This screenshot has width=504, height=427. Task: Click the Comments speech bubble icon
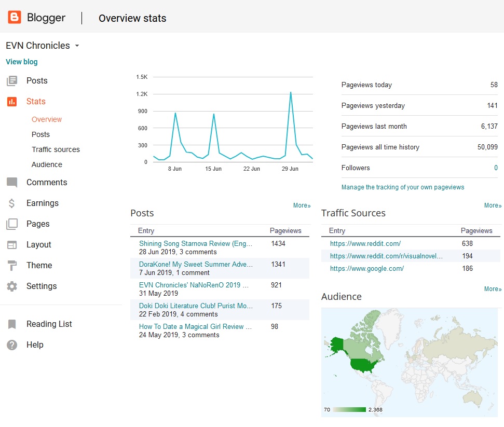pos(11,183)
